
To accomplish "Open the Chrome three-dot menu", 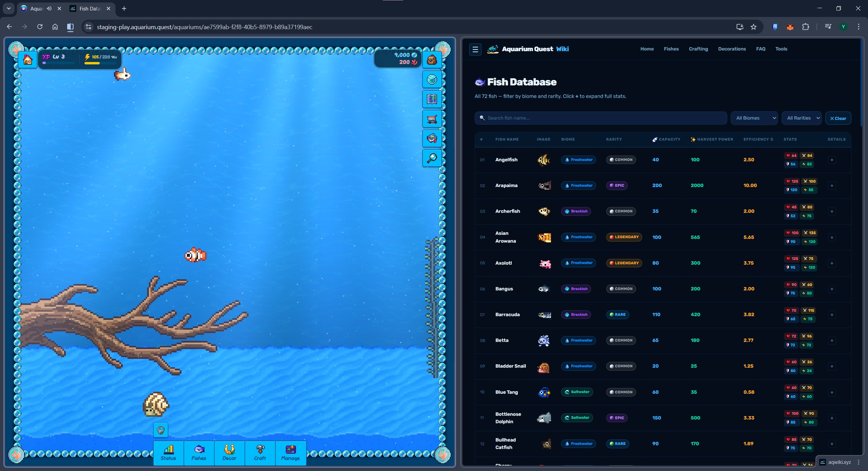I will (x=859, y=27).
